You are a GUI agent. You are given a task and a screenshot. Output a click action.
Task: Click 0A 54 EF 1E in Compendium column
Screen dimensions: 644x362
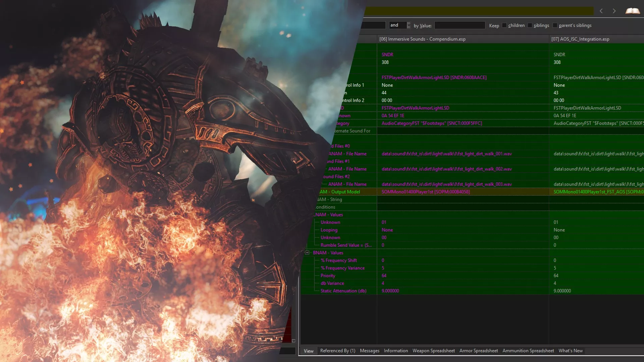pyautogui.click(x=393, y=116)
